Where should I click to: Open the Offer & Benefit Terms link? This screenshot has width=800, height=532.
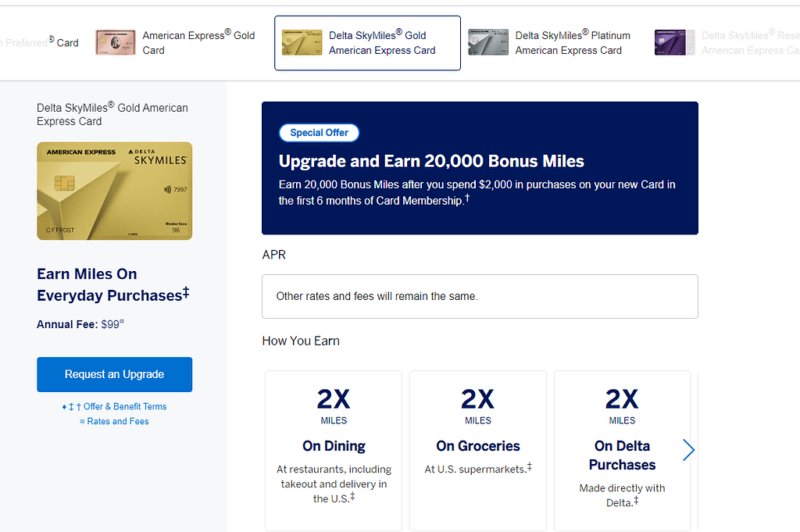coord(120,406)
